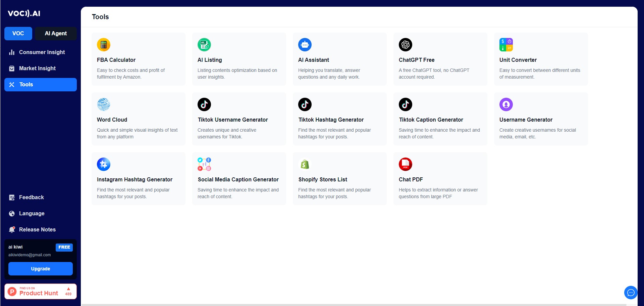
Task: Open Tiktok Caption Generator title
Action: [x=431, y=120]
